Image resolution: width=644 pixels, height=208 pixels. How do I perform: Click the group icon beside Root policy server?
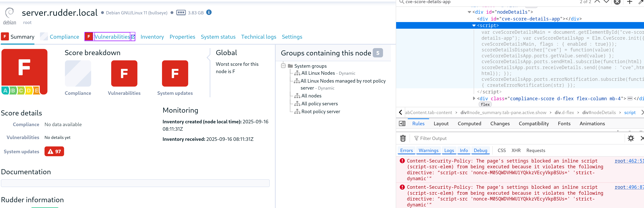[297, 111]
